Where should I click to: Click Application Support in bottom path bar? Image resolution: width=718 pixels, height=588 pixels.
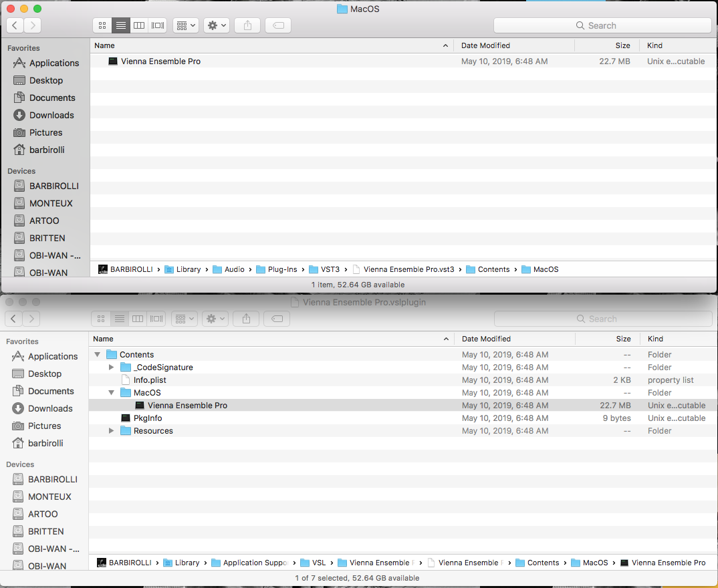pos(250,563)
